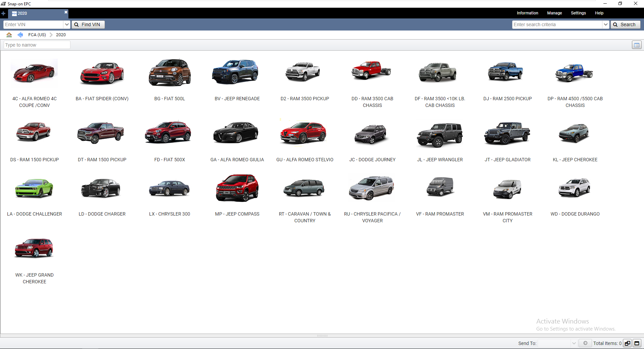This screenshot has width=644, height=349.
Task: Open a new tab with the plus icon
Action: 3,13
